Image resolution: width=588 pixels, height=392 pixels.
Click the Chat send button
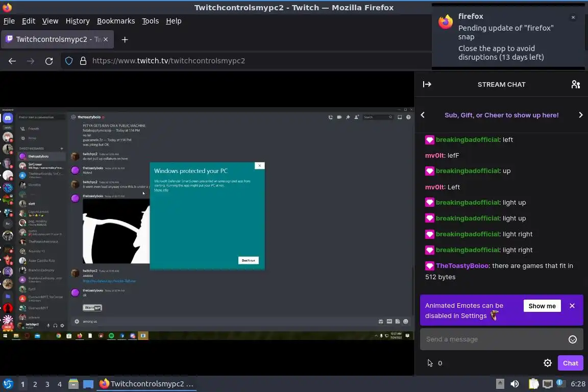(x=570, y=363)
